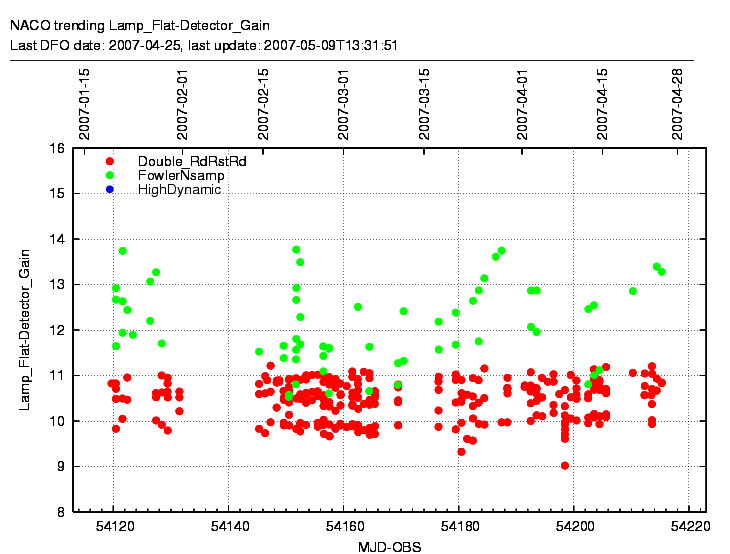Select the Double_RdRstRd legend label
The image size is (730, 554).
tap(192, 161)
